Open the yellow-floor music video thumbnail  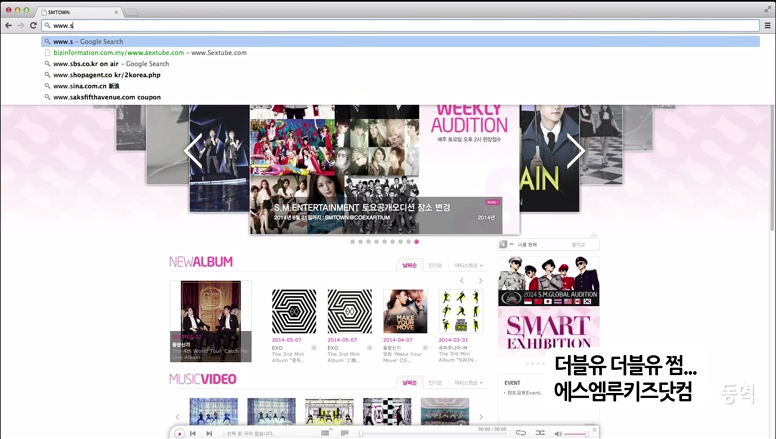point(329,411)
